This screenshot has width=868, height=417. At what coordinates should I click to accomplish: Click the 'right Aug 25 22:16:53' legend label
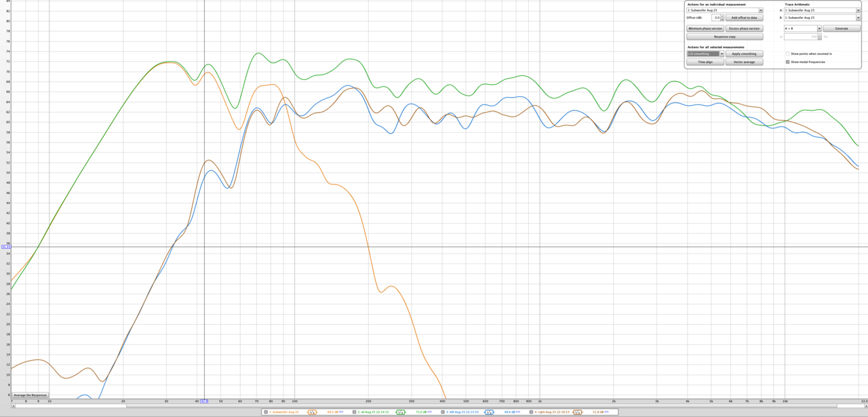tap(551, 412)
